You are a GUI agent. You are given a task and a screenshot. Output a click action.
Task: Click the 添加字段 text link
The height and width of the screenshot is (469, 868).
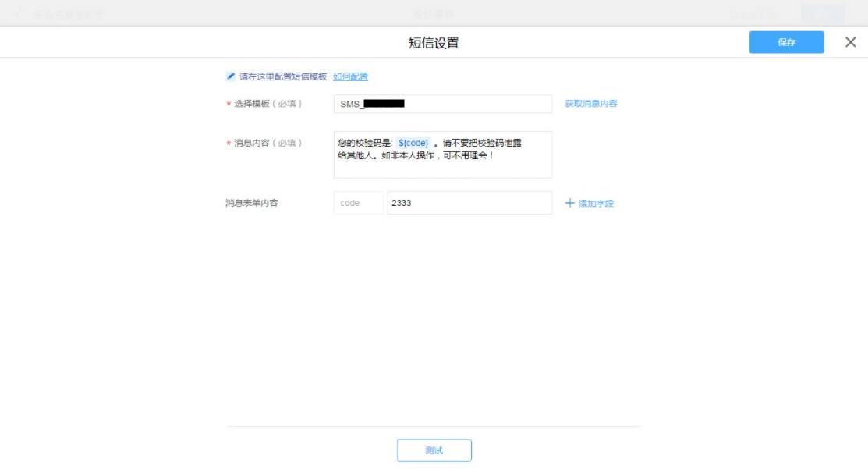(596, 204)
